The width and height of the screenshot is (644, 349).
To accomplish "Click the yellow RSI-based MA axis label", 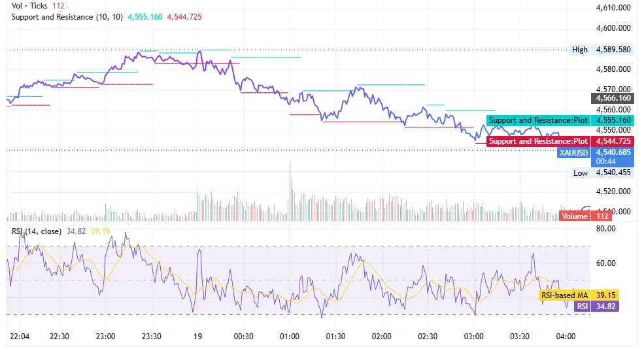I will click(564, 295).
